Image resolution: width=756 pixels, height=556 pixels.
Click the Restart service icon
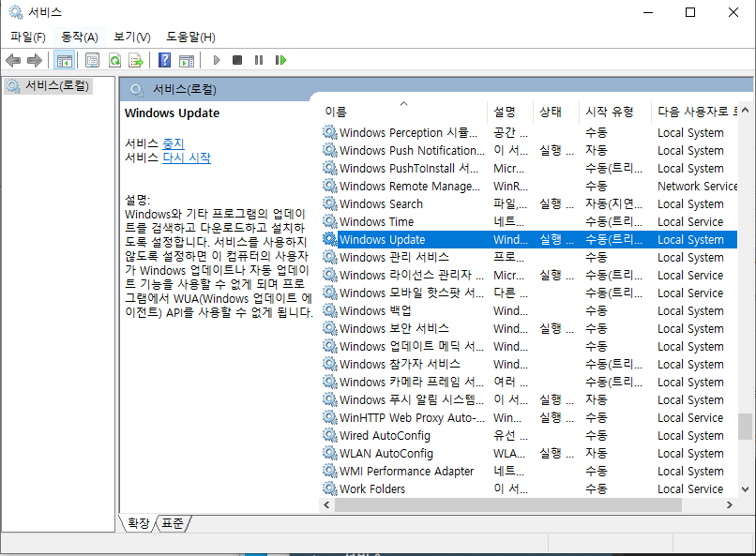click(280, 60)
